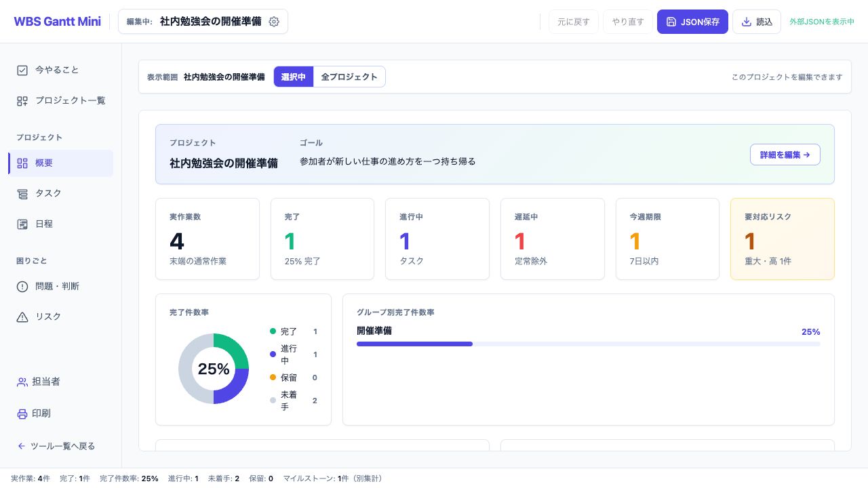Viewport: 868px width, 488px height.
Task: Follow the ツール一覧へ戻る link
Action: (60, 446)
